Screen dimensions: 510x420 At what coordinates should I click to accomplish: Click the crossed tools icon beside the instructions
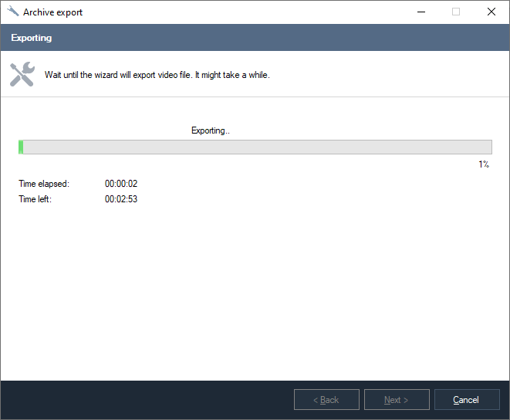click(22, 75)
